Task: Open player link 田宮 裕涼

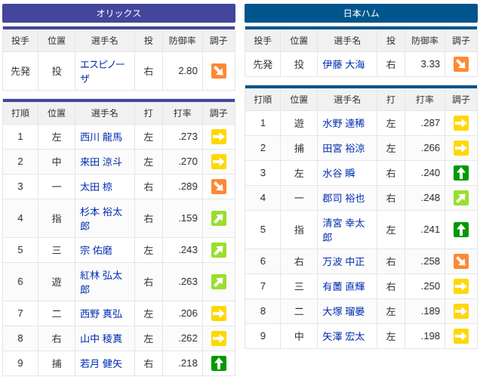Action: click(343, 148)
